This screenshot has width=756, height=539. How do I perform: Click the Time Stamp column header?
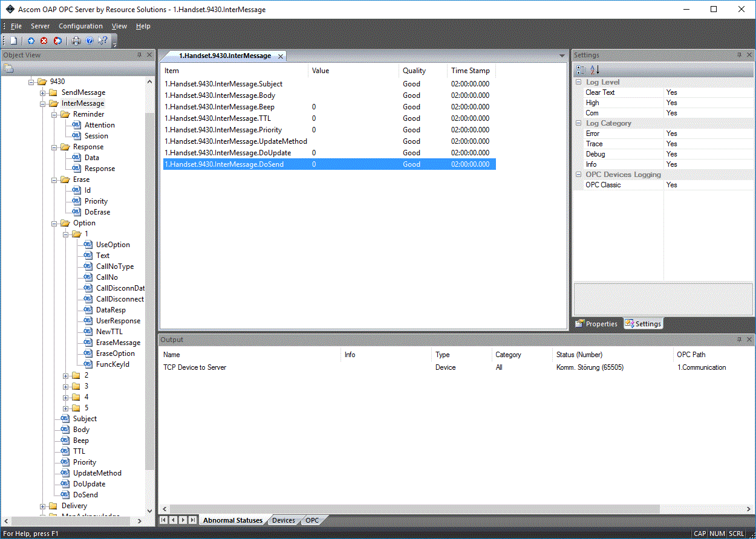[470, 71]
